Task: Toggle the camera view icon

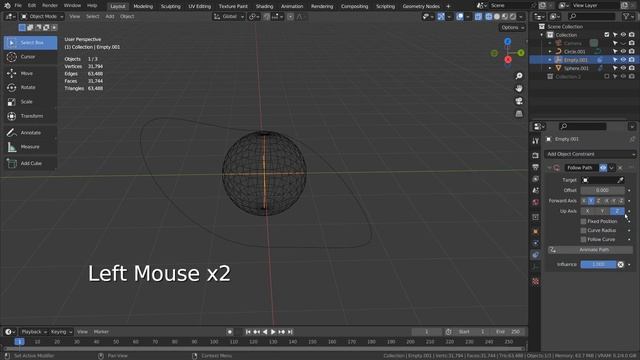Action: pyautogui.click(x=519, y=101)
